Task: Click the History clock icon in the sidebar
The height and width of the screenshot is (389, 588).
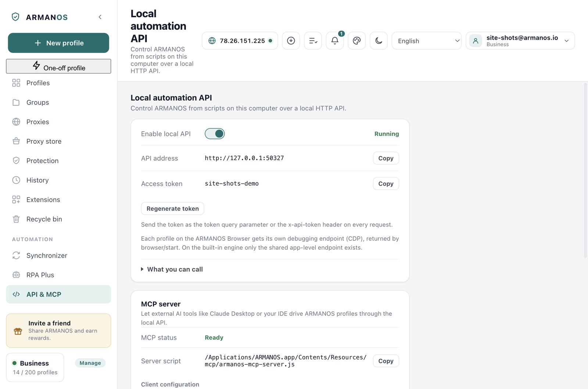Action: [16, 180]
